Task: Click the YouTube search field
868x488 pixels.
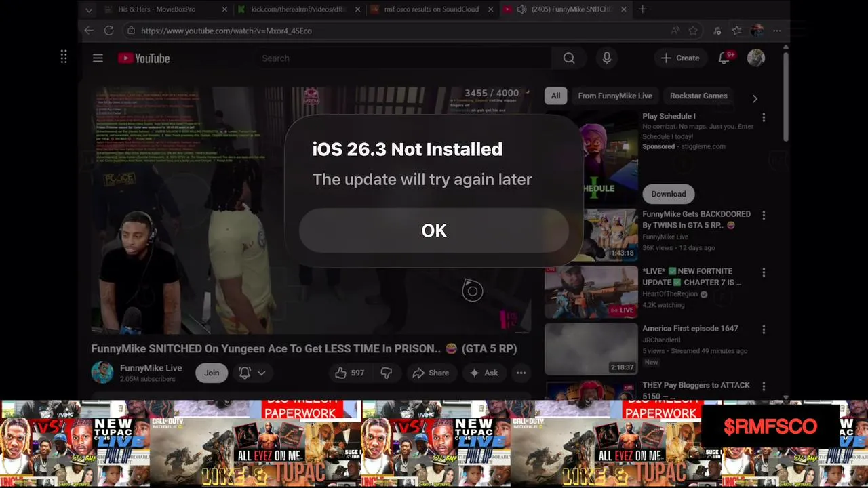Action: pos(403,58)
